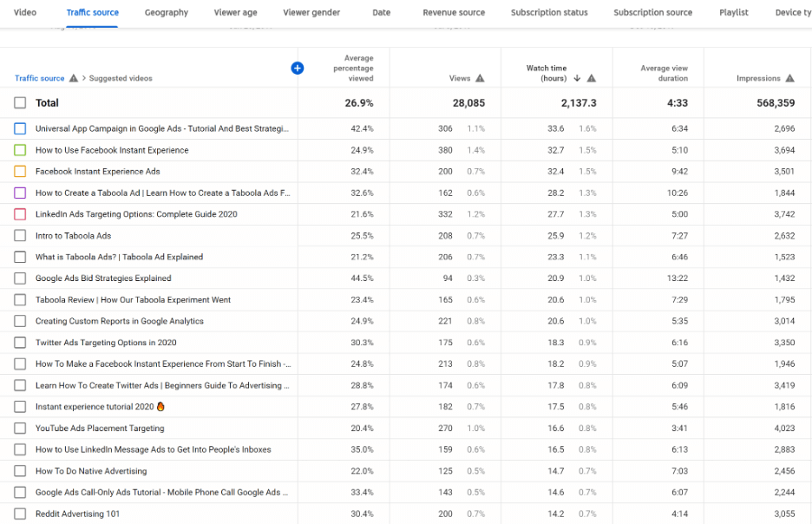
Task: Open the Google Ads Bid Strategies Explained video
Action: click(x=103, y=278)
